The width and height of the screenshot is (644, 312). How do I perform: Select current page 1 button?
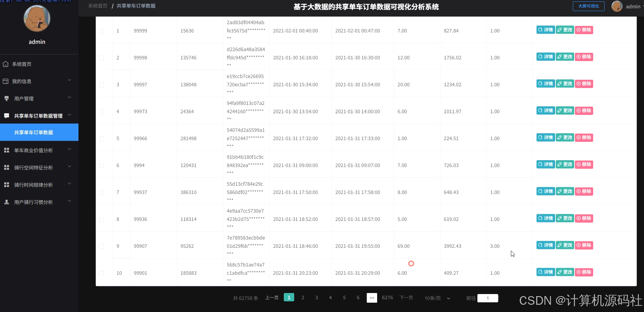point(289,297)
